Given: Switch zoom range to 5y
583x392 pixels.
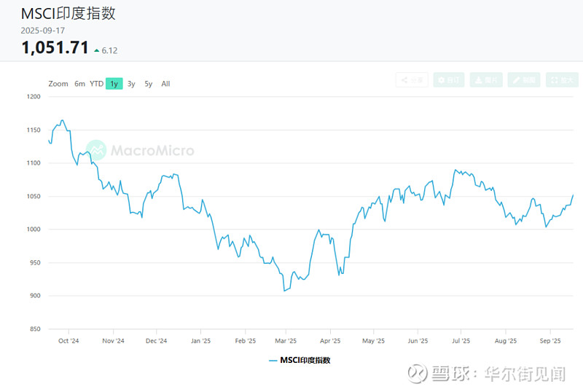Looking at the screenshot, I should [149, 84].
